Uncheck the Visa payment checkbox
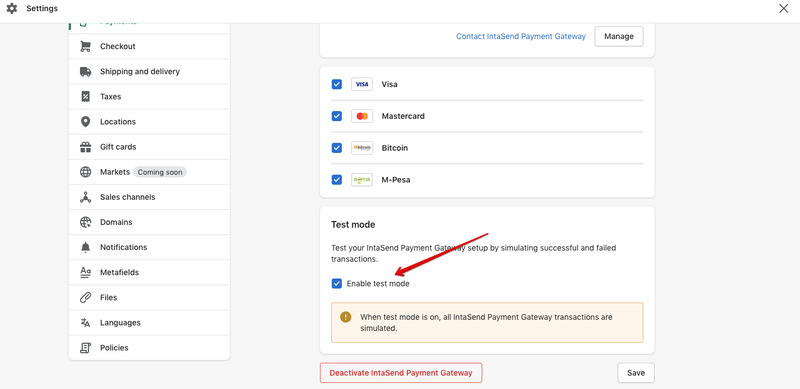Image resolution: width=800 pixels, height=389 pixels. click(337, 84)
